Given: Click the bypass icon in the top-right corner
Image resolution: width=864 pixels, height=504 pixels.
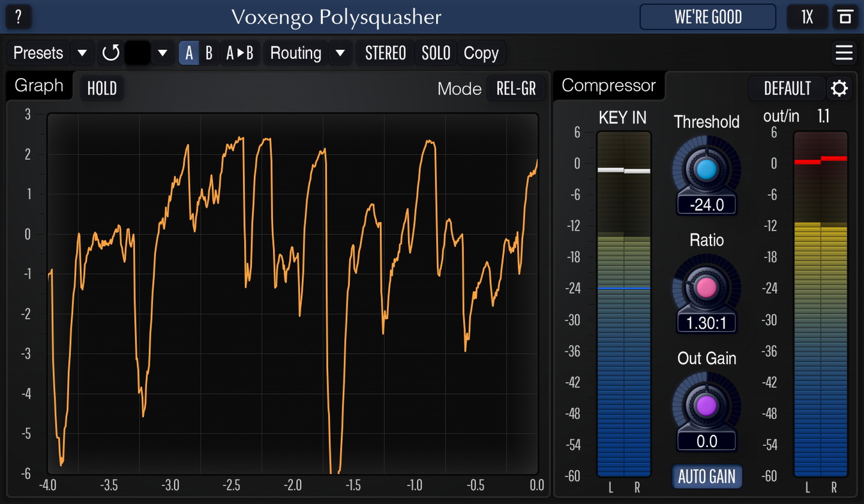Looking at the screenshot, I should (x=845, y=17).
